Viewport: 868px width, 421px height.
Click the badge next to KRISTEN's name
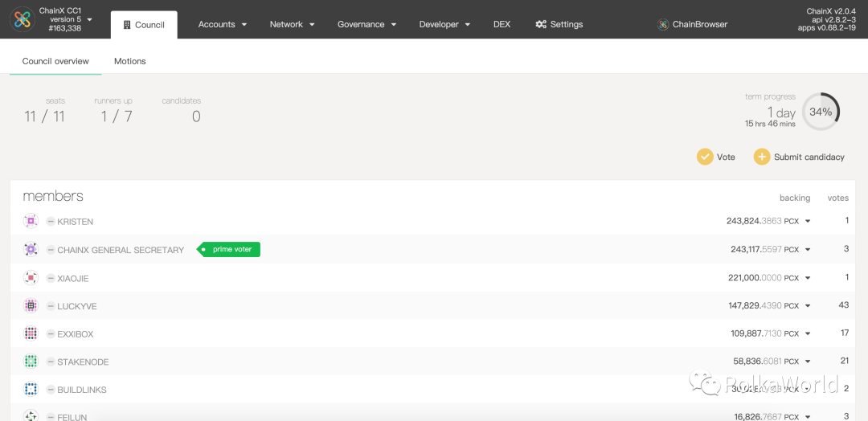(51, 222)
